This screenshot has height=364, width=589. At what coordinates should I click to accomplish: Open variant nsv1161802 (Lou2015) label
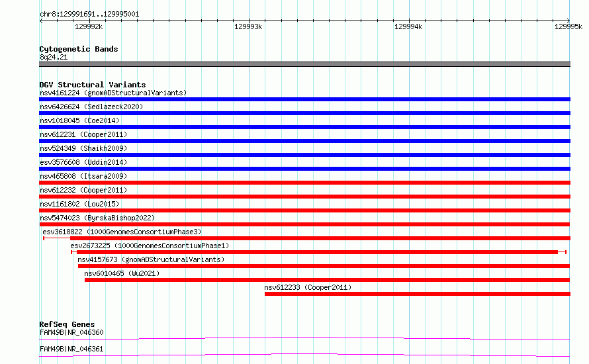[x=79, y=204]
